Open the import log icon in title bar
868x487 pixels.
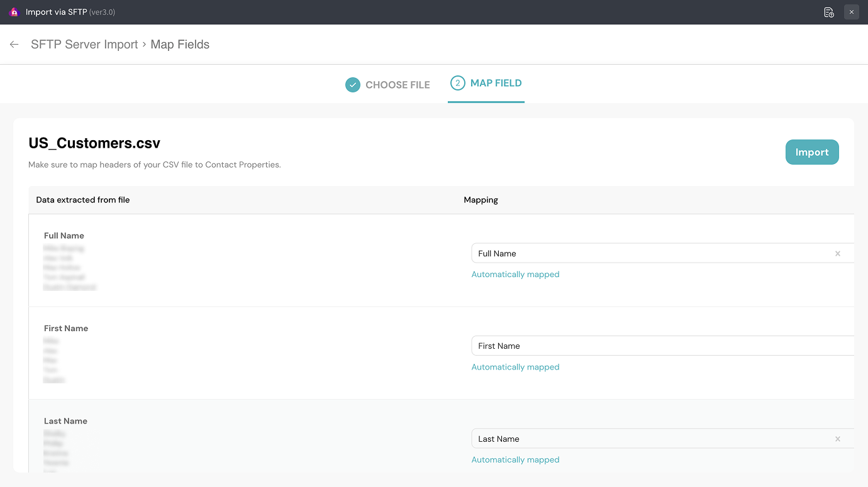click(829, 12)
